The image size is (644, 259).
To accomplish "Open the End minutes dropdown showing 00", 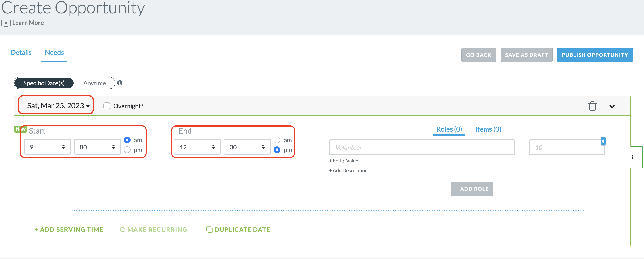I will click(247, 147).
